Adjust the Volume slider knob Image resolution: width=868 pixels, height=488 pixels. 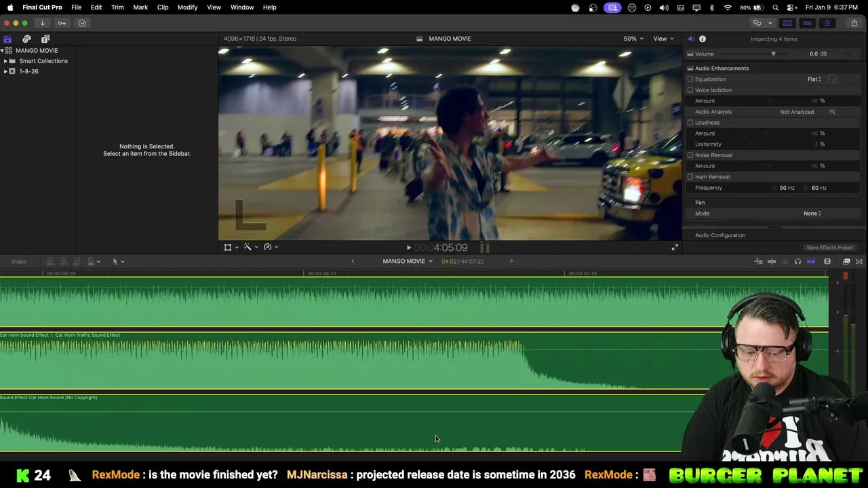(773, 54)
